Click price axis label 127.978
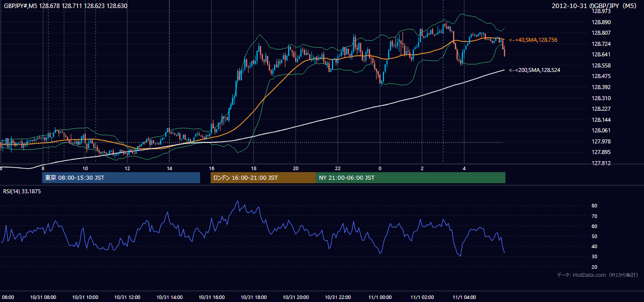 [601, 141]
